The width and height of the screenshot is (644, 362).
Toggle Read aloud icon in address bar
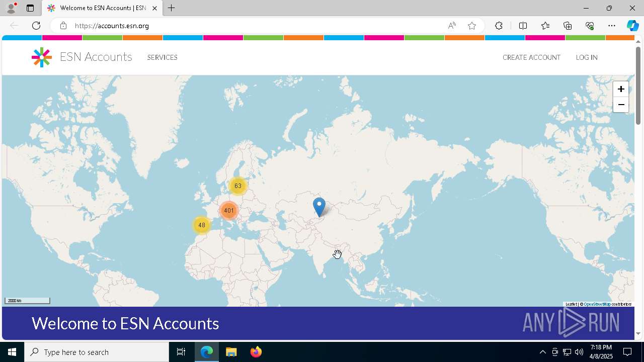(452, 26)
